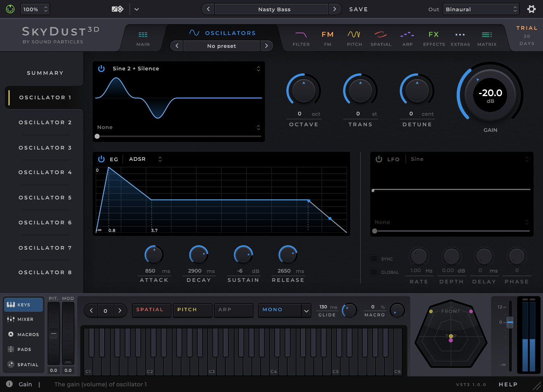Click the randomize dice icon
543x392 pixels.
click(117, 9)
